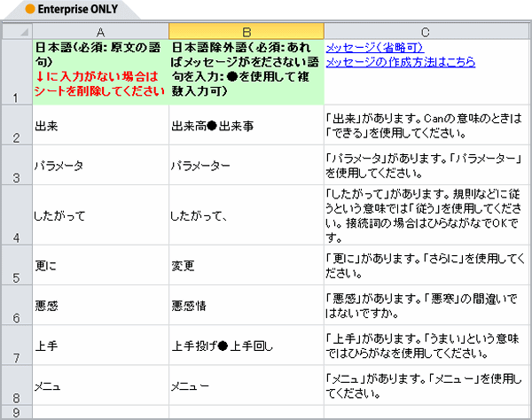Image resolution: width=532 pixels, height=420 pixels.
Task: Click cell containing メニュー
Action: click(246, 385)
